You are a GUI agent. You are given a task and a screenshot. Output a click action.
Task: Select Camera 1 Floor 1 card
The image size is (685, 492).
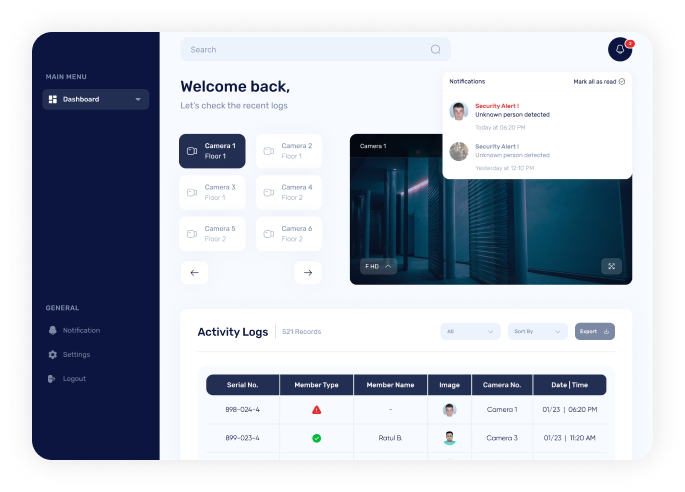(x=212, y=151)
